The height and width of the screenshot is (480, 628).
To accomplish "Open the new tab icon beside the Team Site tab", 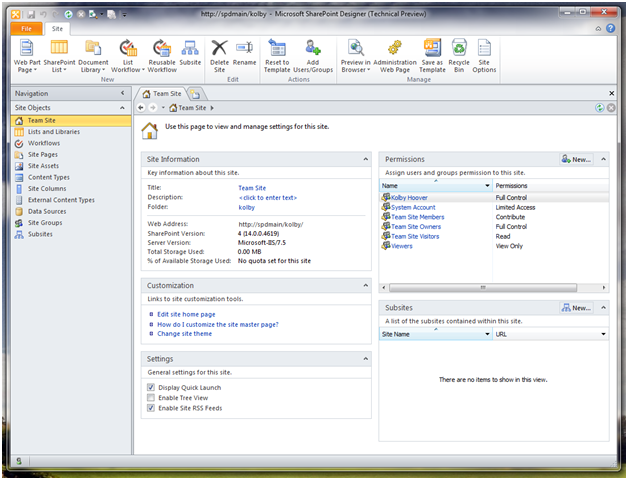I will click(195, 94).
